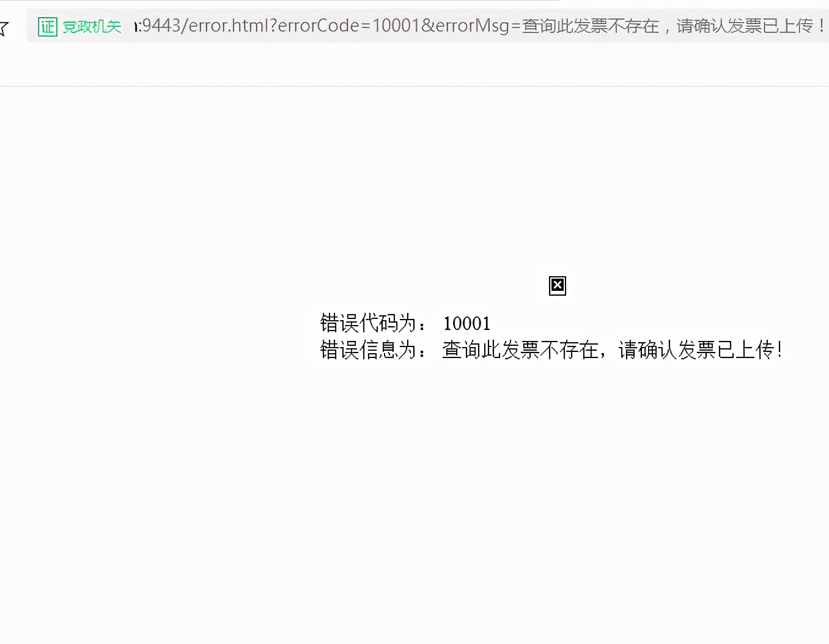
Task: Click the broken image frame above the error text
Action: click(557, 285)
